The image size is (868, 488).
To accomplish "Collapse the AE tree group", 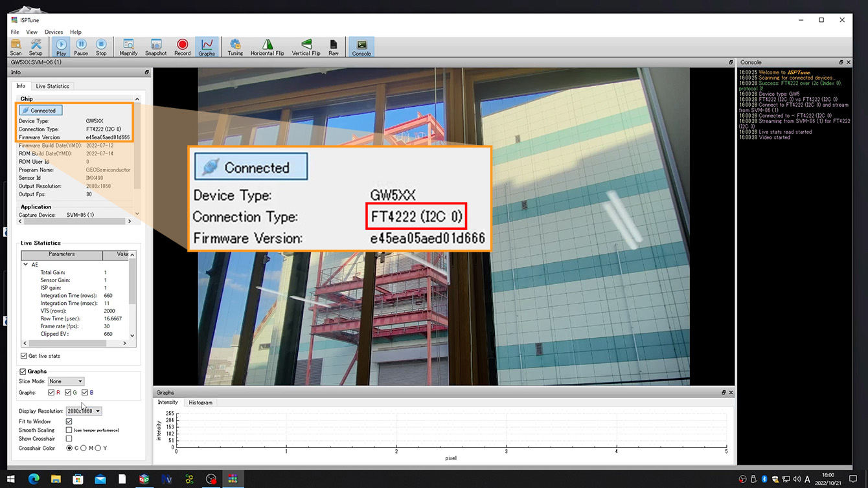I will pos(26,265).
